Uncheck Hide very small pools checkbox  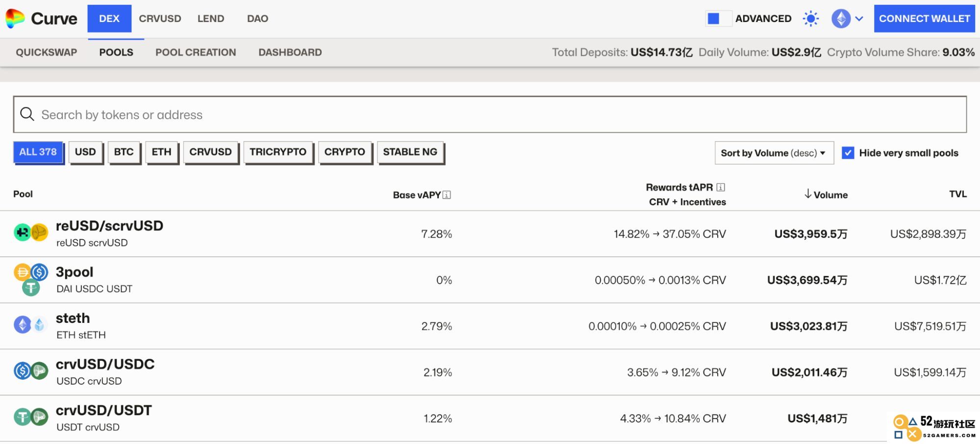coord(848,153)
